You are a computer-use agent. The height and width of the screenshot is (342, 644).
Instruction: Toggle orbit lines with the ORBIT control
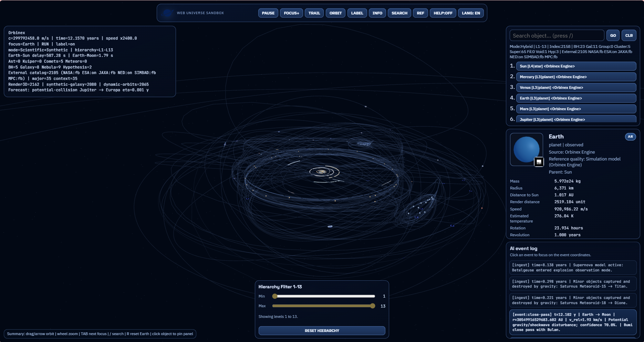click(x=335, y=13)
